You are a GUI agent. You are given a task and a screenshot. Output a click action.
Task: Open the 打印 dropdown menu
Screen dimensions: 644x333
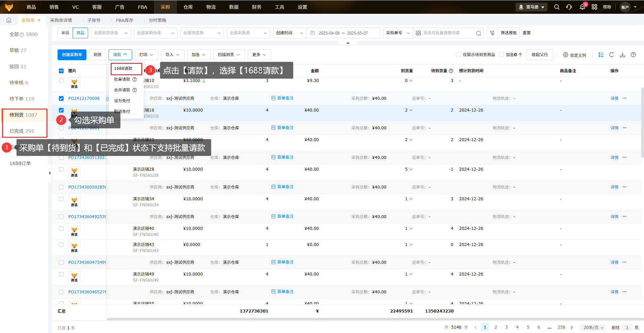(146, 55)
